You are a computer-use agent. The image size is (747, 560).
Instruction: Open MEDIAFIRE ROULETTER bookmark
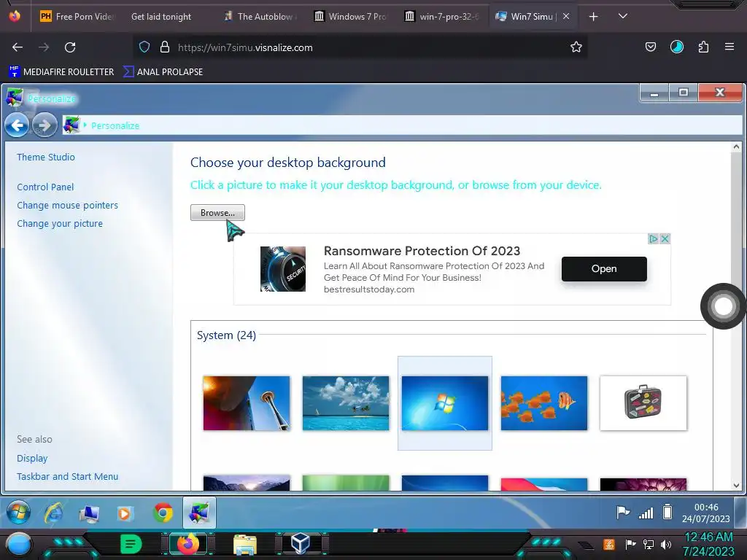point(61,72)
